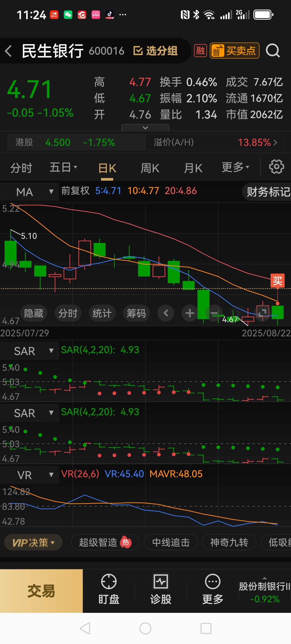Open fullscreen chart icon
The height and width of the screenshot is (644, 291).
point(262,312)
